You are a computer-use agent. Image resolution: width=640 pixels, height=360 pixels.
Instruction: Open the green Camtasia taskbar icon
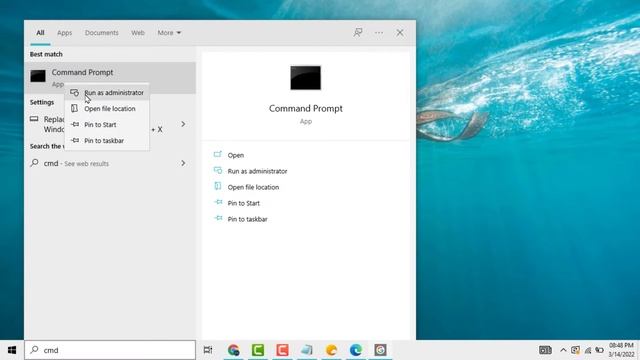pos(258,350)
